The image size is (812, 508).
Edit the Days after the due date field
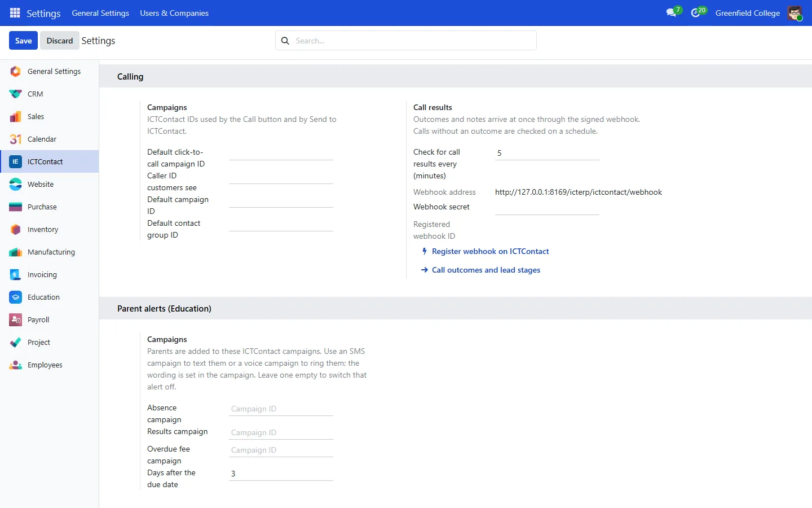click(x=281, y=474)
